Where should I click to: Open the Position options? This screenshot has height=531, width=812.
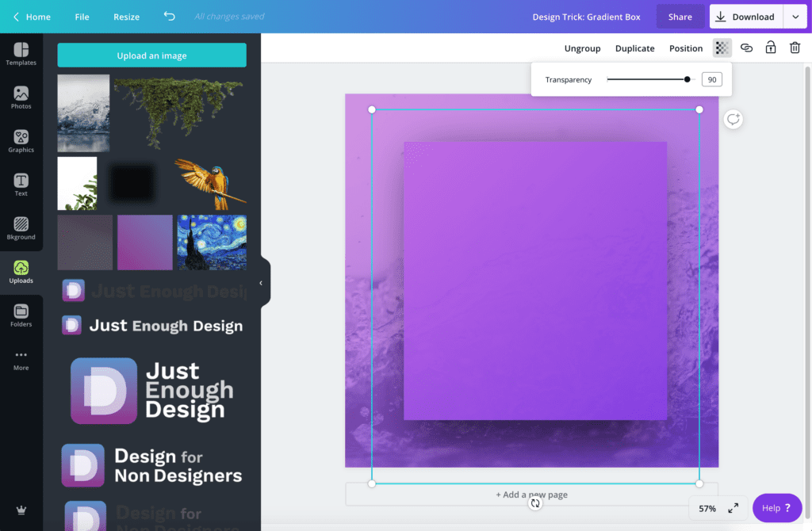click(x=685, y=48)
